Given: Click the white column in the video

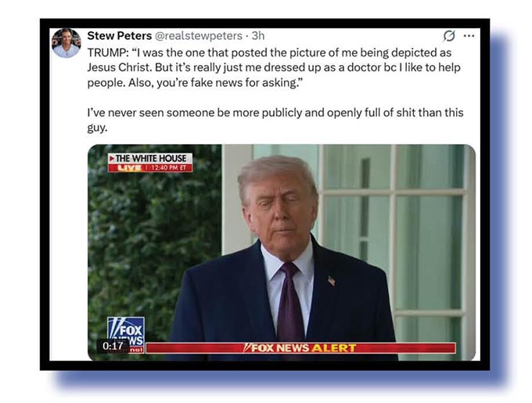Looking at the screenshot, I should click(236, 200).
